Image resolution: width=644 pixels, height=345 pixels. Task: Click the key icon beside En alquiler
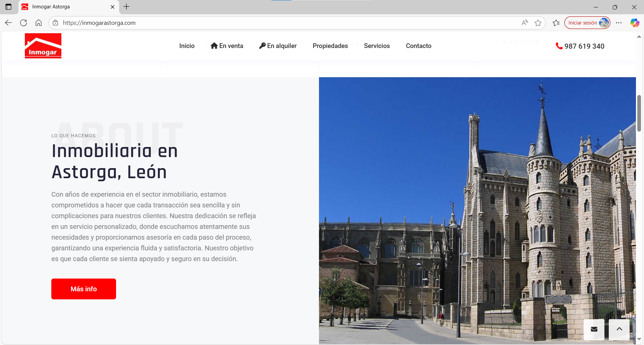click(262, 46)
